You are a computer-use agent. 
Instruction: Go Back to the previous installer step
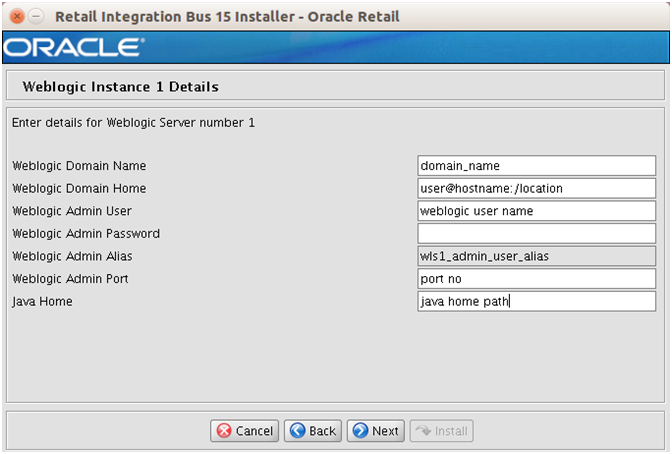pos(313,430)
